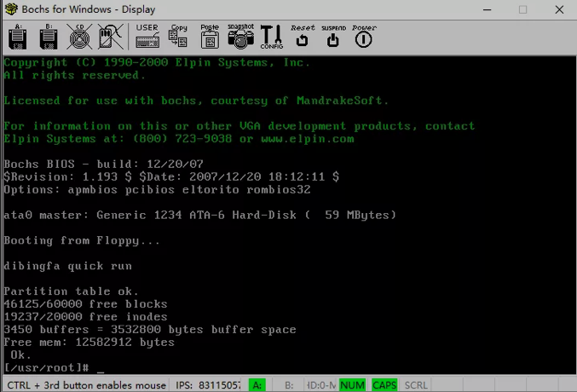Close the Bochs Display window
The image size is (577, 392).
(x=559, y=9)
